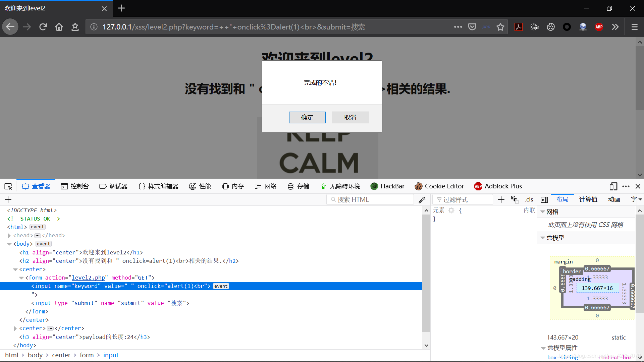Collapse the form element node
Viewport: 644px width, 362px height.
(21, 278)
